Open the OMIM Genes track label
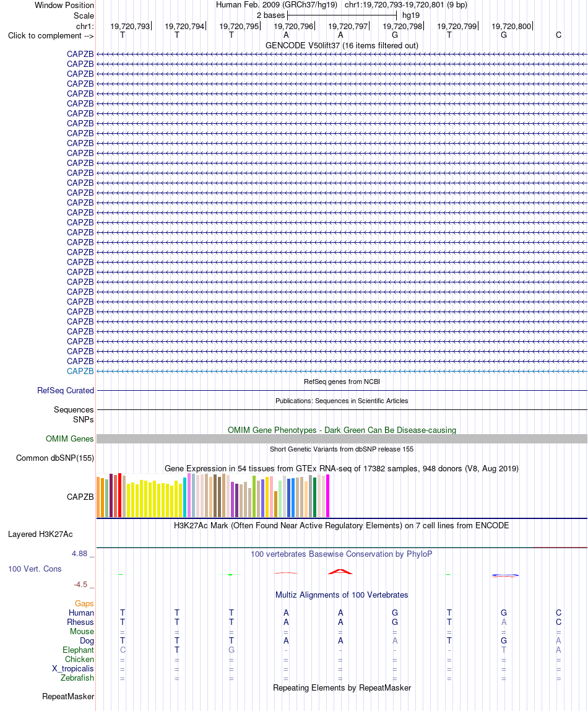Image resolution: width=588 pixels, height=711 pixels. point(69,438)
